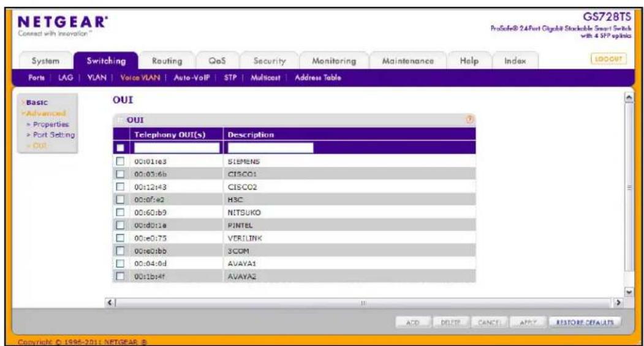Click the DELETE button
Image resolution: width=644 pixels, height=346 pixels.
[x=450, y=323]
